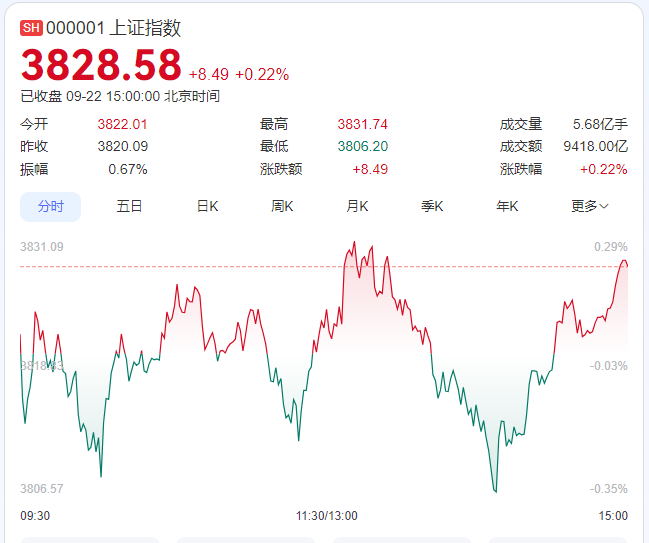
Task: Click the highest peak on the intraday chart
Action: (353, 243)
